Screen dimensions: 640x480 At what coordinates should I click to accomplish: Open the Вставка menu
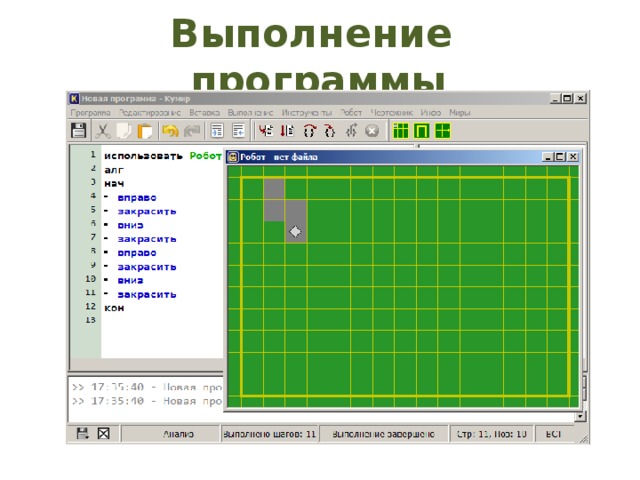(x=204, y=112)
